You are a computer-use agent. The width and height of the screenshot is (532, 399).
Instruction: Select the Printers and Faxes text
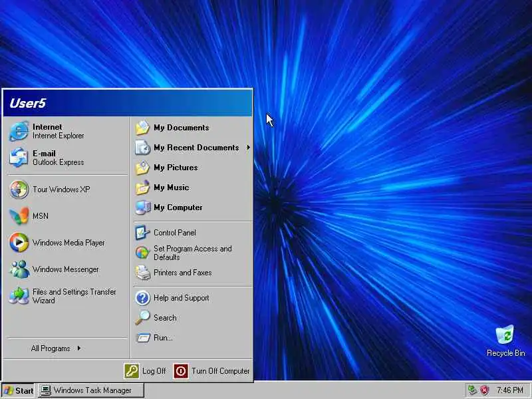pyautogui.click(x=182, y=273)
